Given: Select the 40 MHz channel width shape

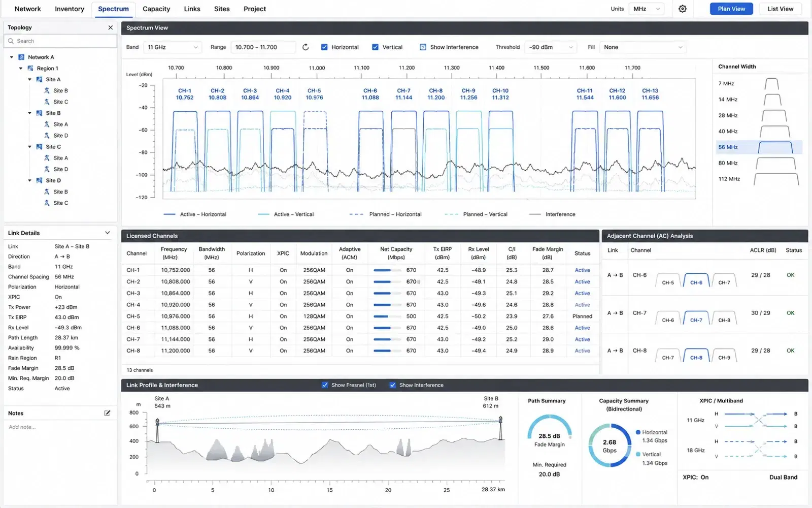Looking at the screenshot, I should 774,132.
